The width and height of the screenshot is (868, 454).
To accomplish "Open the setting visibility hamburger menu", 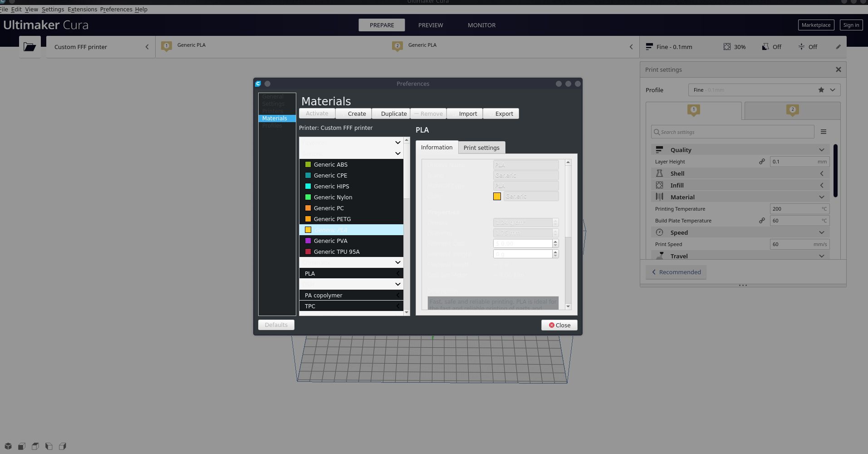I will click(x=824, y=132).
